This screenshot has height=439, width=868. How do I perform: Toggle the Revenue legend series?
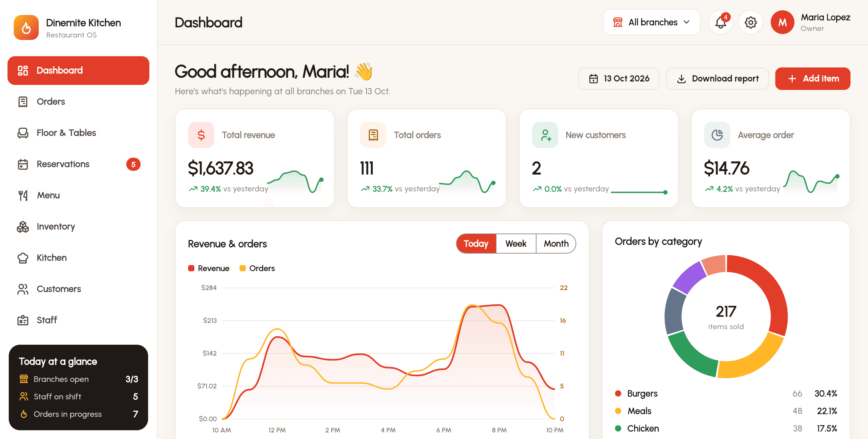pos(209,268)
